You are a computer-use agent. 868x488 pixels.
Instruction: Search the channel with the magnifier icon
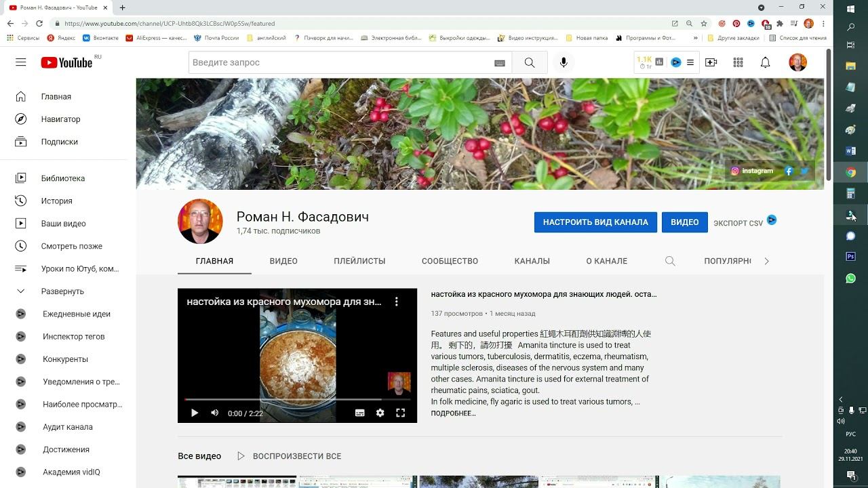tap(670, 261)
